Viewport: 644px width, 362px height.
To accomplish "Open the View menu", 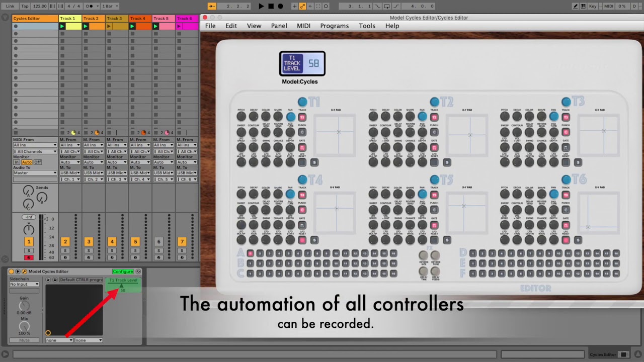I will (254, 26).
